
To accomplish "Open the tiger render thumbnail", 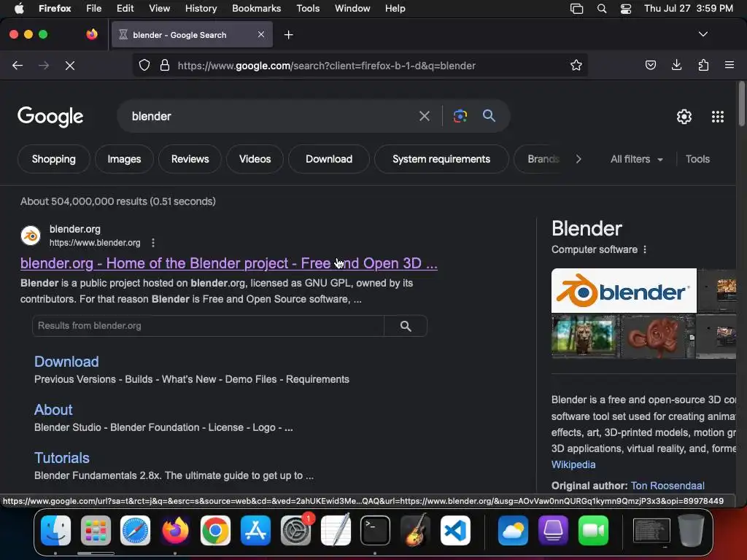I will 585,336.
